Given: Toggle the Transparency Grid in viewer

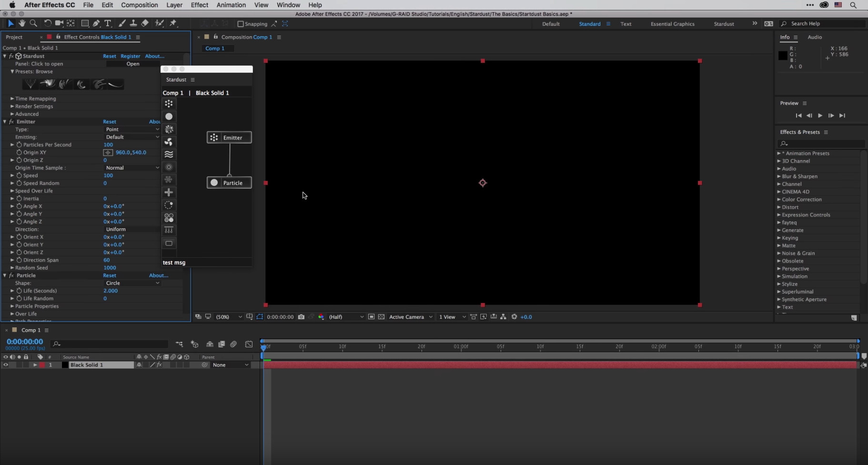Looking at the screenshot, I should (x=381, y=317).
